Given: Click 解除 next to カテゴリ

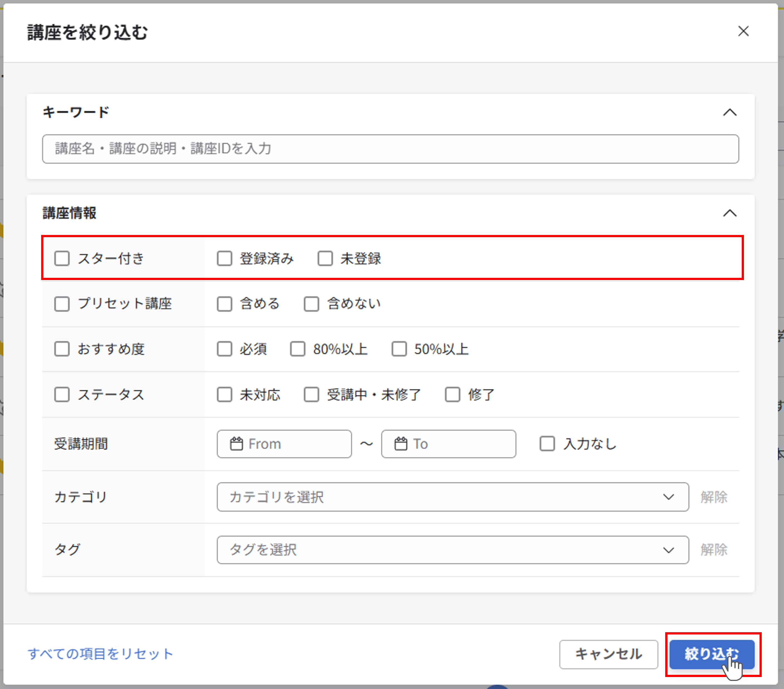Looking at the screenshot, I should [x=714, y=497].
